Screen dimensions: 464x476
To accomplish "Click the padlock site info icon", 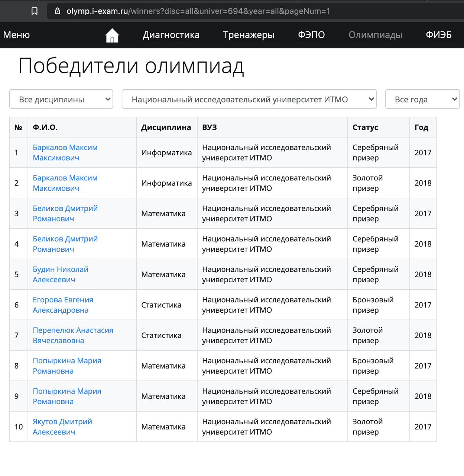I will point(57,11).
